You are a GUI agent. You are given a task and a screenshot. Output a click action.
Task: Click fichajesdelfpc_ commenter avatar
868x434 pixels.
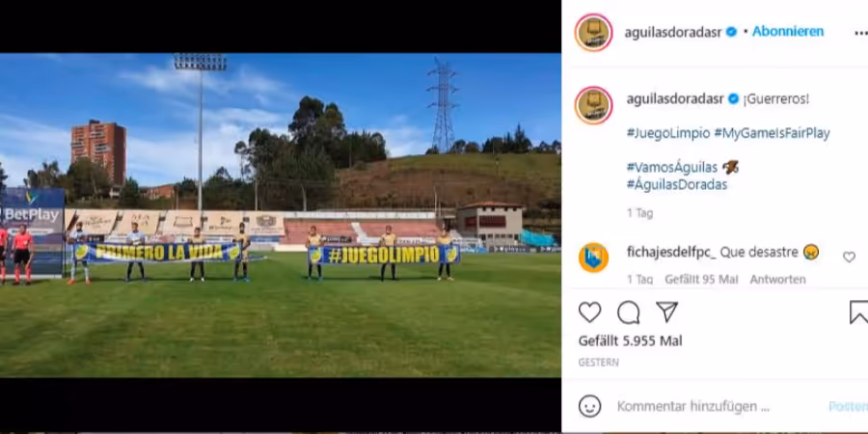[593, 258]
